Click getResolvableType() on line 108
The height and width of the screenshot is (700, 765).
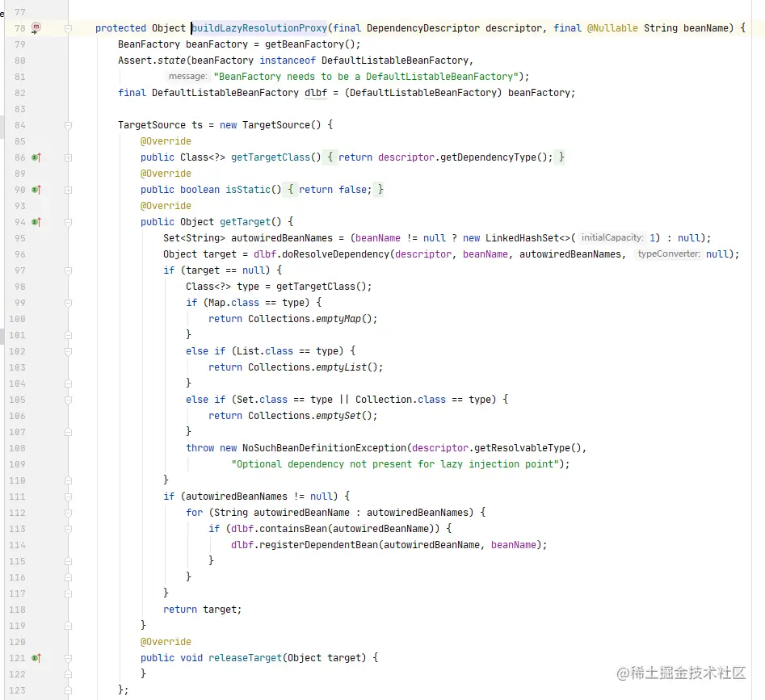tap(528, 448)
